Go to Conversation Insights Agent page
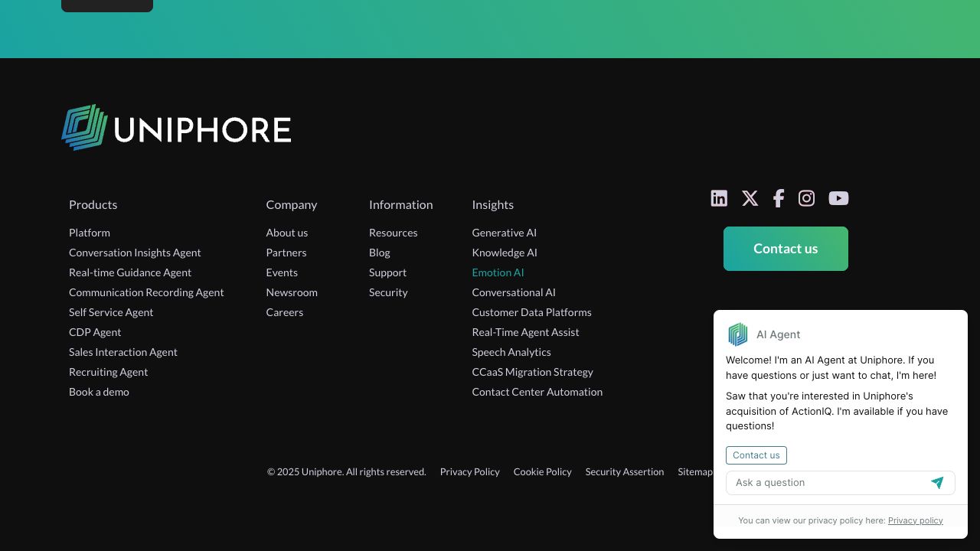Viewport: 980px width, 551px height. [135, 253]
